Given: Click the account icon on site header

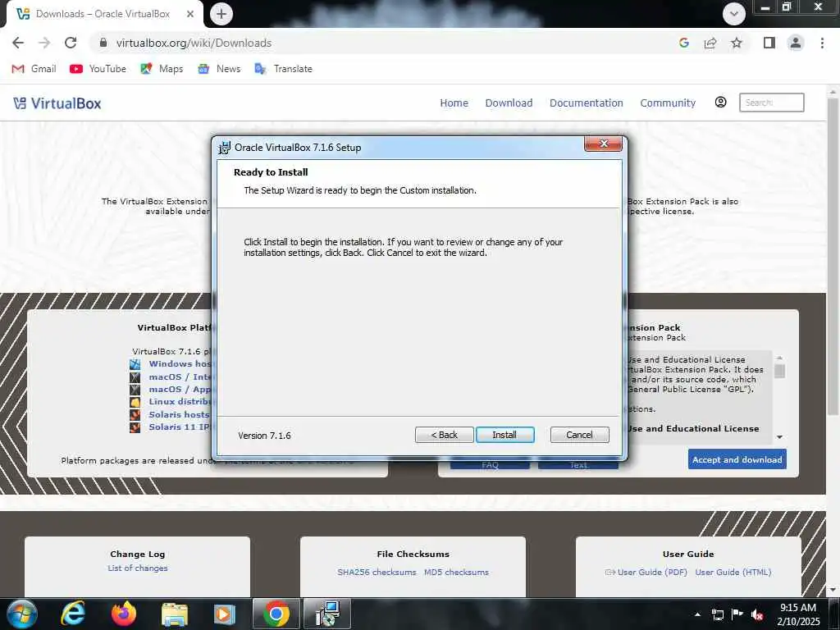Looking at the screenshot, I should click(720, 102).
